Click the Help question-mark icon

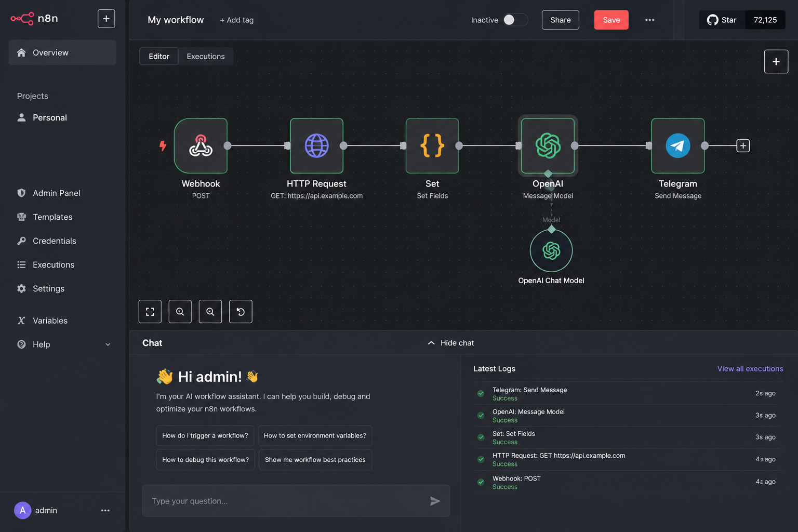tap(21, 344)
